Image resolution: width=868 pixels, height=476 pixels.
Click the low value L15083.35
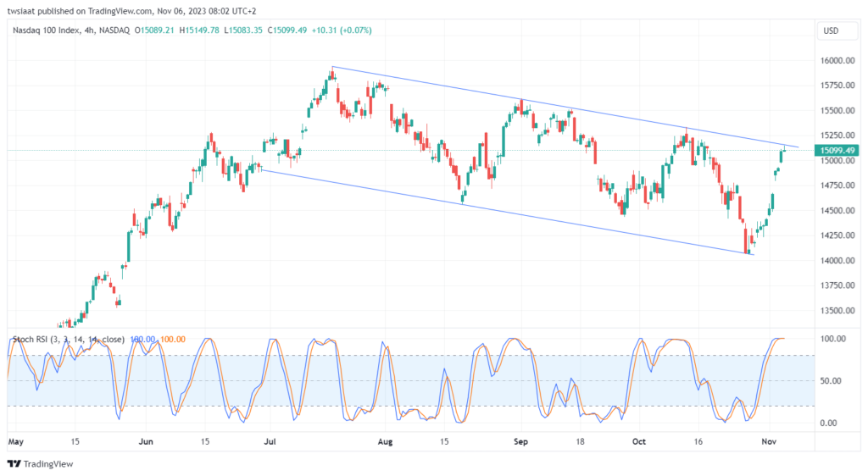[243, 30]
